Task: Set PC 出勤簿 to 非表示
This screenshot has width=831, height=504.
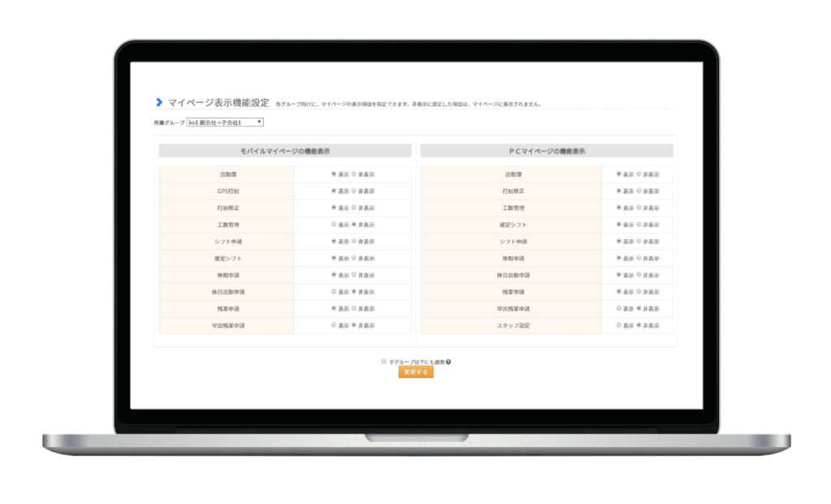Action: (x=639, y=174)
